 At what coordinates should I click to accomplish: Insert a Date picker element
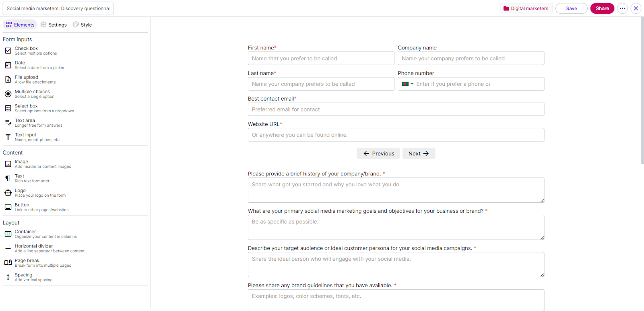19,65
